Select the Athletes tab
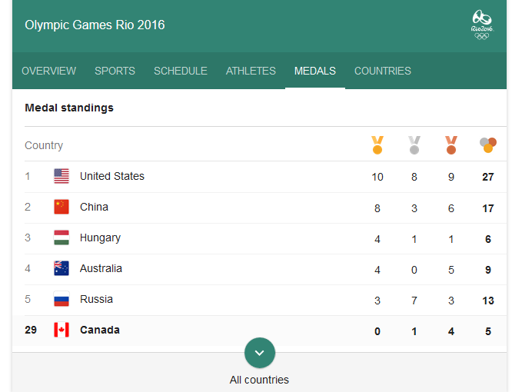Screen dimensions: 532x392 click(x=251, y=71)
